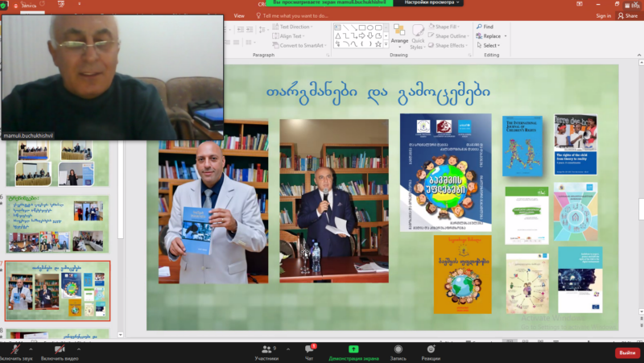This screenshot has width=644, height=363.
Task: Open the View ribbon tab
Action: tap(239, 15)
